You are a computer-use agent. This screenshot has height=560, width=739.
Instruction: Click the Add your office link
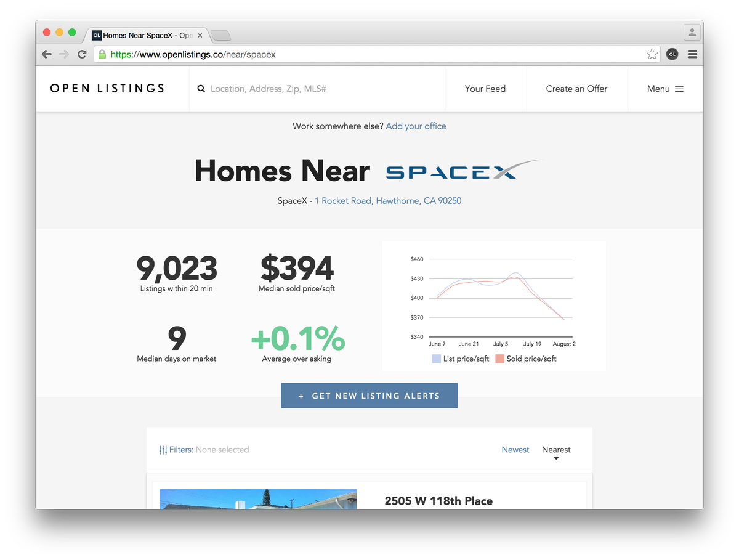[x=416, y=126]
